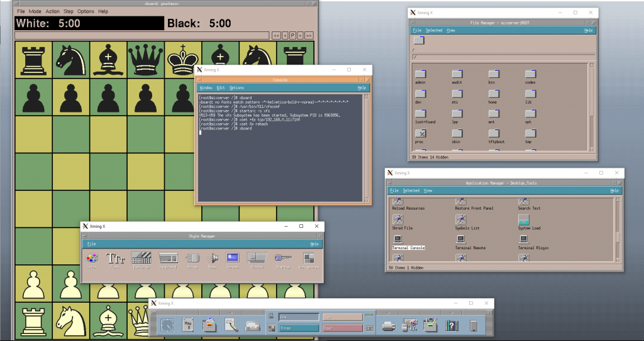
Task: Open the Options menu in xboard
Action: tap(86, 11)
